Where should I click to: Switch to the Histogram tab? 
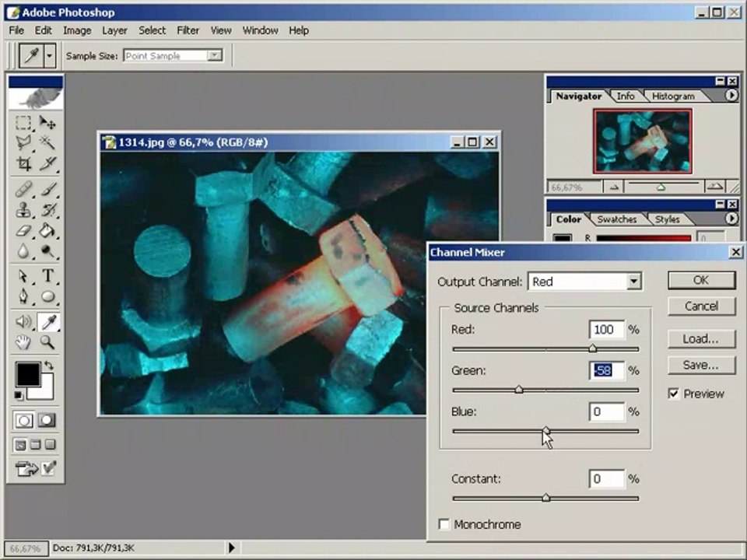672,96
